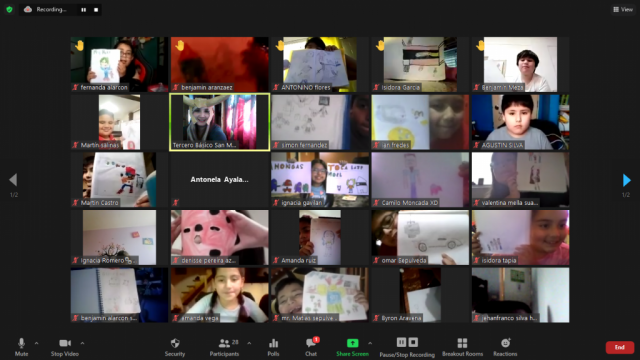Open Breakout Rooms
Viewport: 640px width, 360px height.
(x=462, y=347)
